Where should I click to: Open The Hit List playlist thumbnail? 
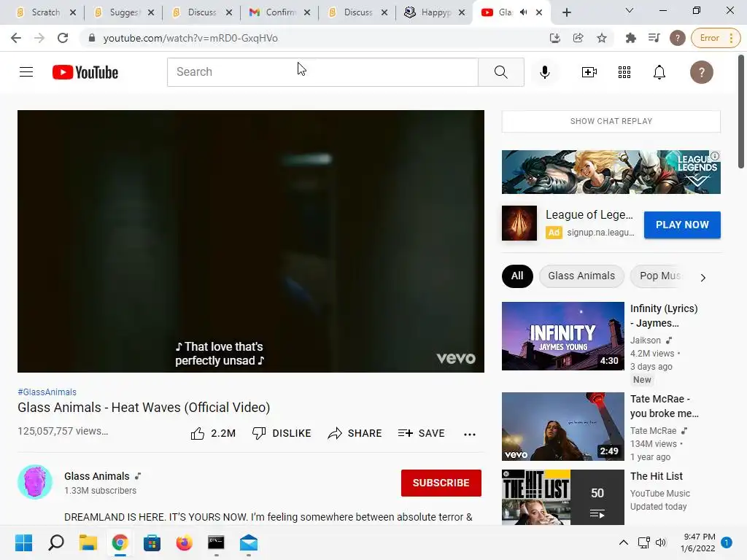562,497
